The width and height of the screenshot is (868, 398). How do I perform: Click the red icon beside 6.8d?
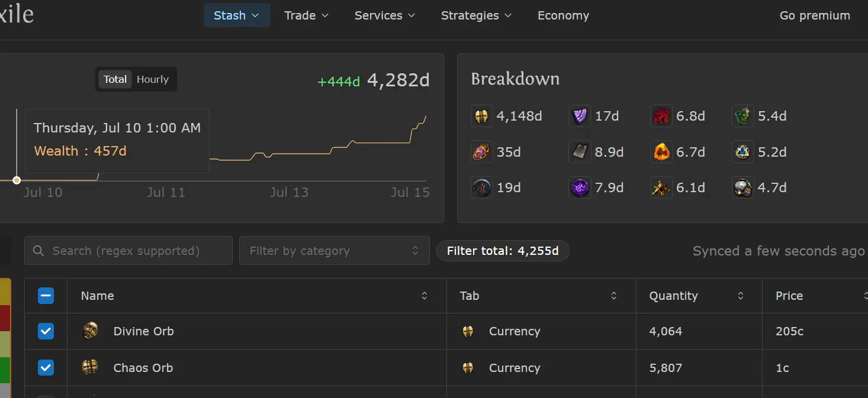coord(661,116)
